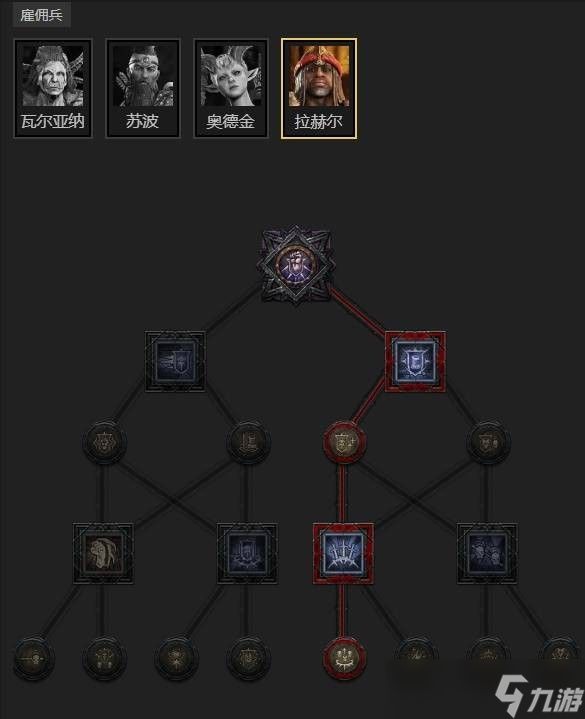This screenshot has width=585, height=719.
Task: Click the leftmost round passive in second row
Action: tap(104, 442)
